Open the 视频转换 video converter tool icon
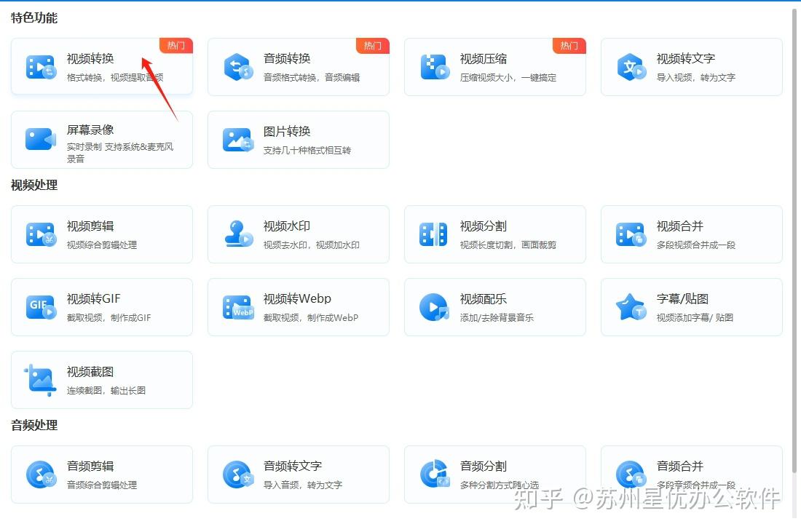 (x=40, y=66)
